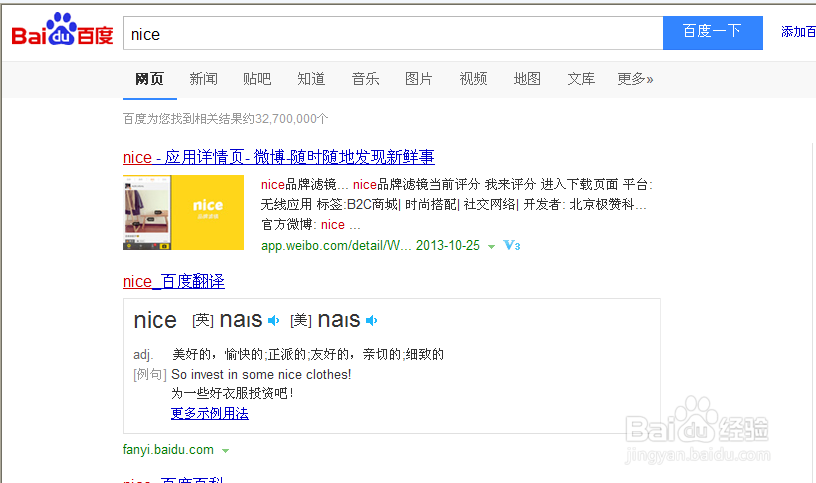This screenshot has height=483, width=816.
Task: Open the 地图 tab
Action: coord(527,79)
